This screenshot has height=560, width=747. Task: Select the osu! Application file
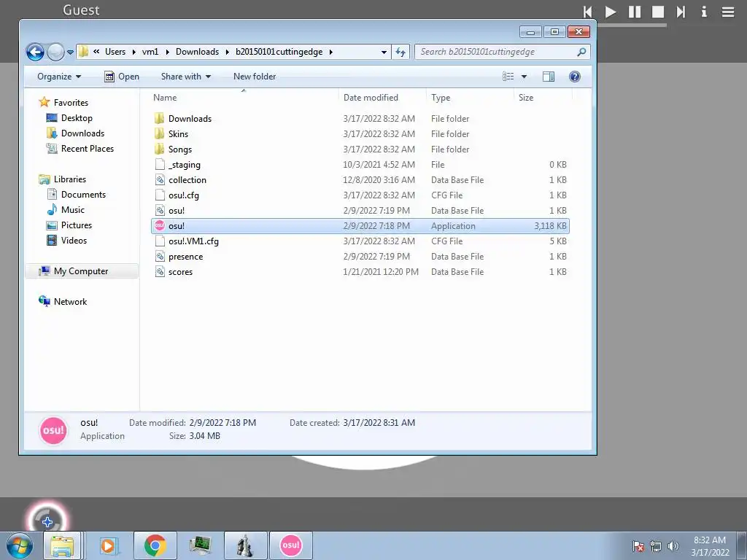click(360, 226)
